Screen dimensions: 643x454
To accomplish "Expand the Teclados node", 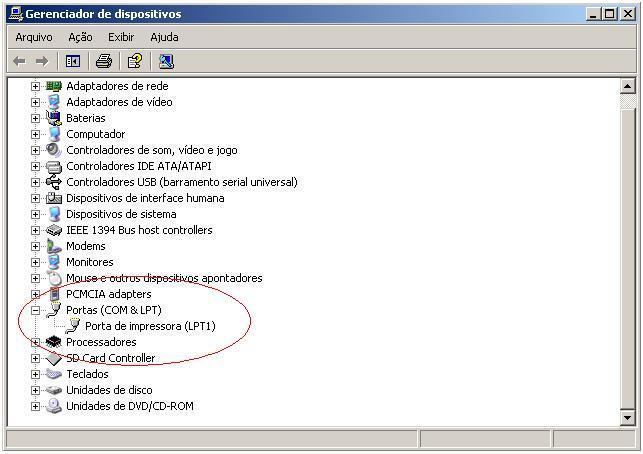I will [x=35, y=374].
